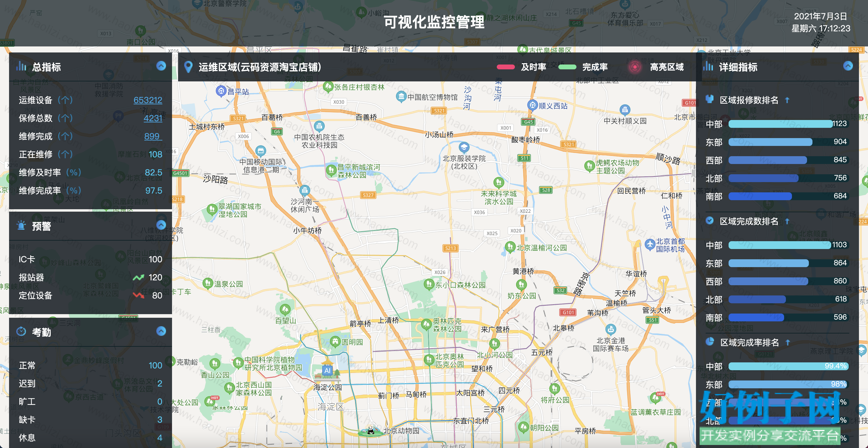Screen dimensions: 868x448
Task: Sort 区域完成数排名 with its arrow
Action: (x=787, y=221)
